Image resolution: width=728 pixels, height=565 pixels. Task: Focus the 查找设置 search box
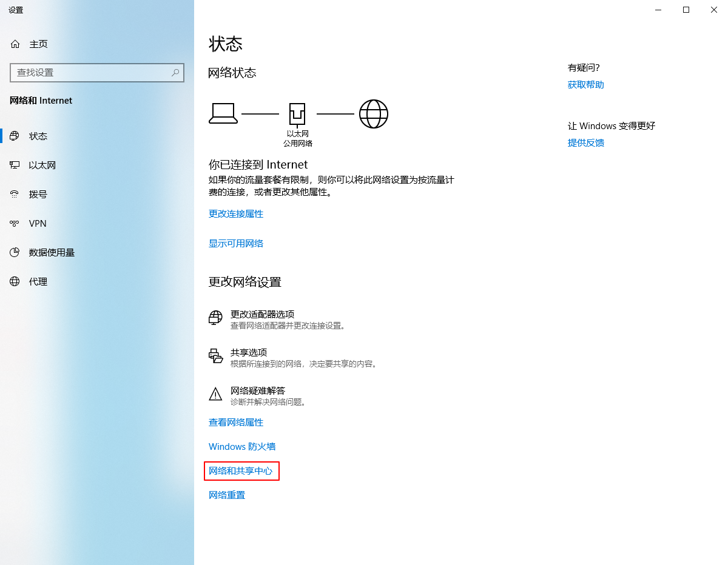pyautogui.click(x=91, y=73)
